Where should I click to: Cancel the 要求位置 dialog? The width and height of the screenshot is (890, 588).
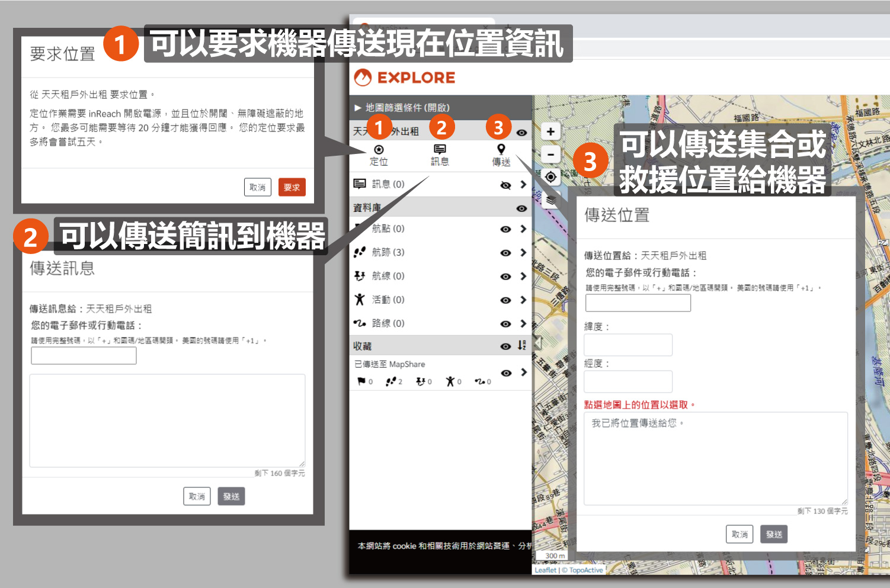coord(258,187)
